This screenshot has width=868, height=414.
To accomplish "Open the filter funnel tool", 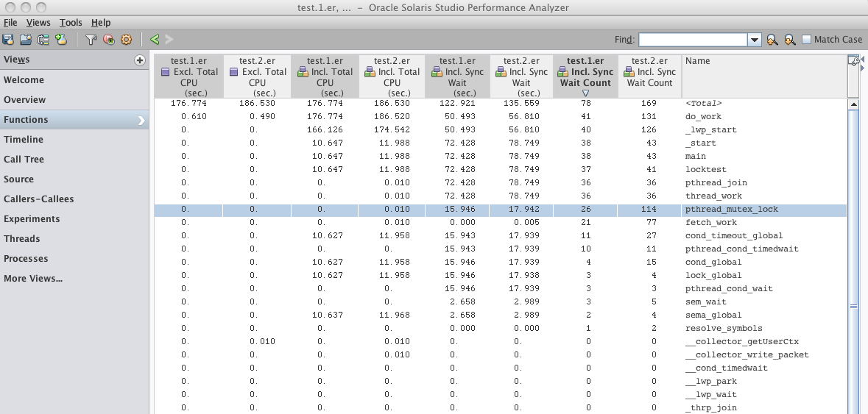I will pos(91,39).
